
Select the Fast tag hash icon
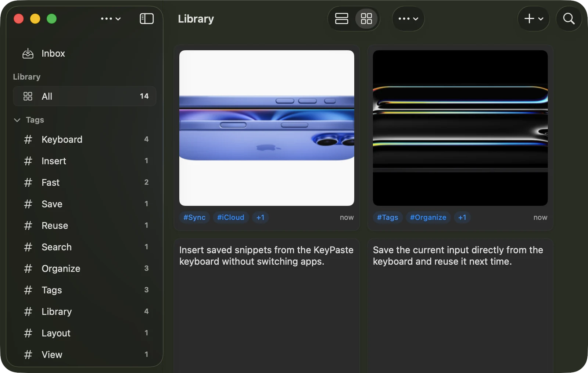(28, 183)
